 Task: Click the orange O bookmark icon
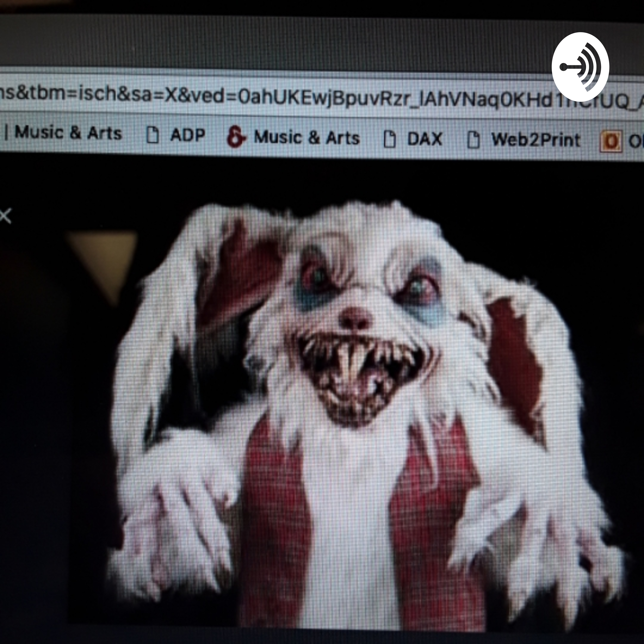611,141
